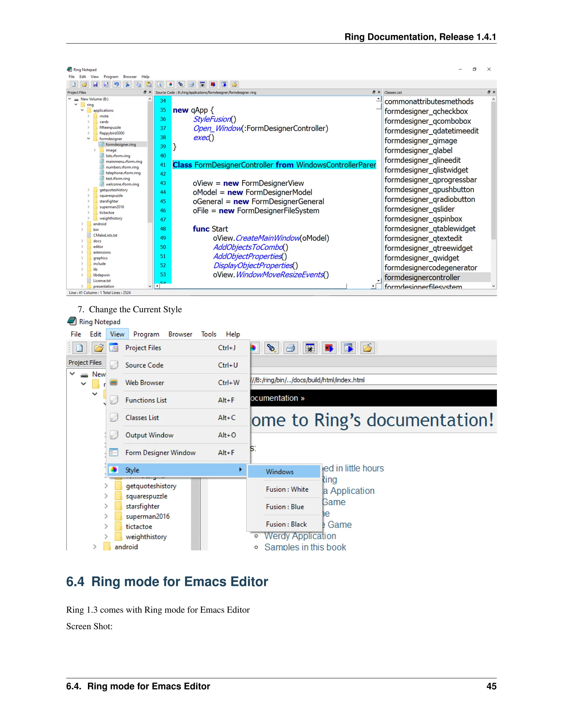Click the Undo arrow toolbar icon
The height and width of the screenshot is (728, 563).
tap(116, 84)
